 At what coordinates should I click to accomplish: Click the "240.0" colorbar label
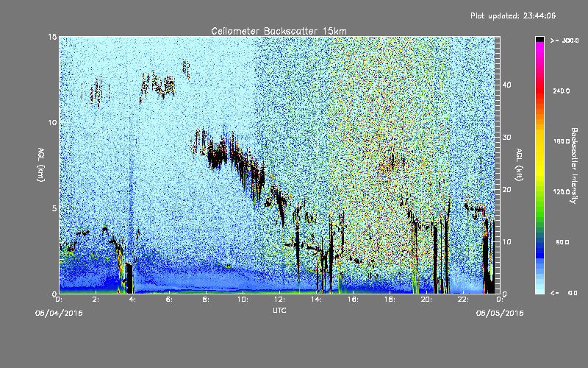pyautogui.click(x=562, y=91)
